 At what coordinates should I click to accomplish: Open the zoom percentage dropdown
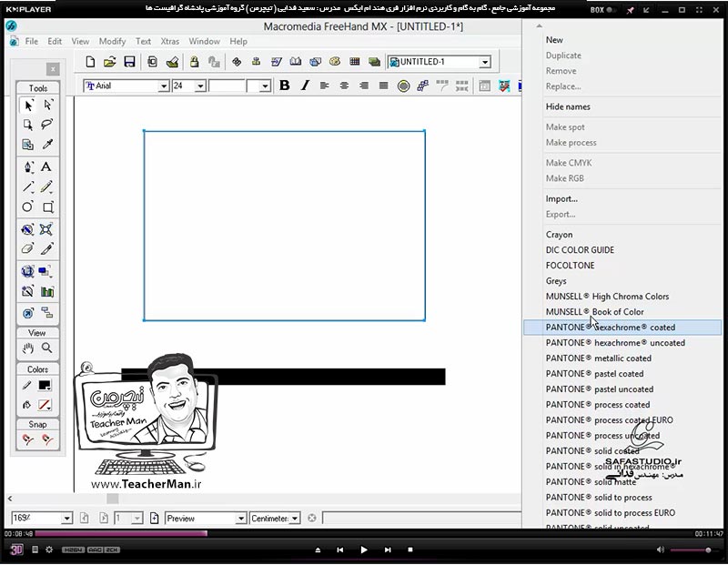pos(66,518)
